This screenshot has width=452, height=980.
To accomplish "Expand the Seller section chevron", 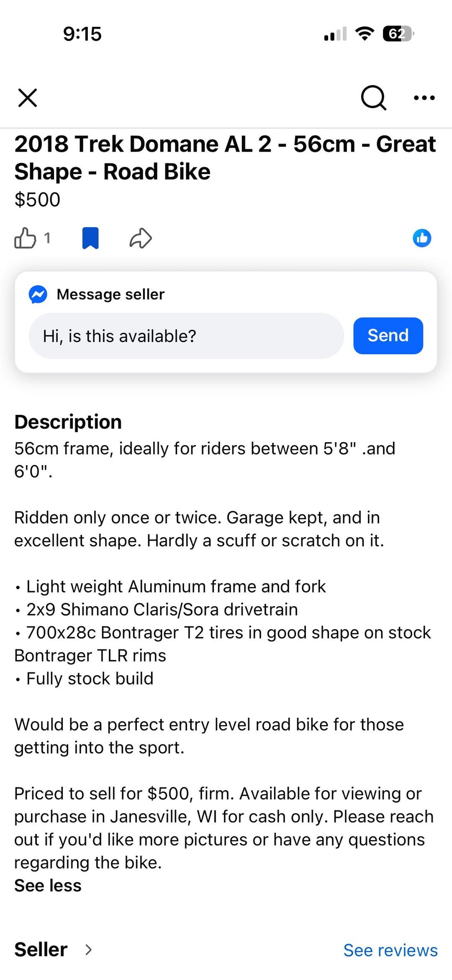I will (x=88, y=950).
